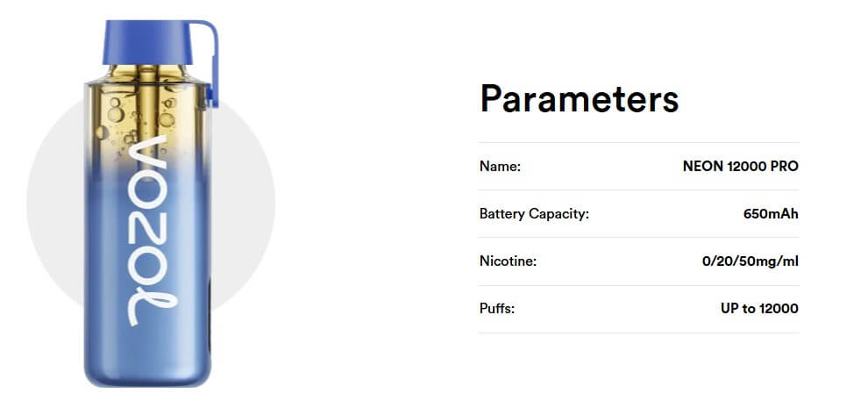
Task: Select the Name: label
Action: (500, 166)
